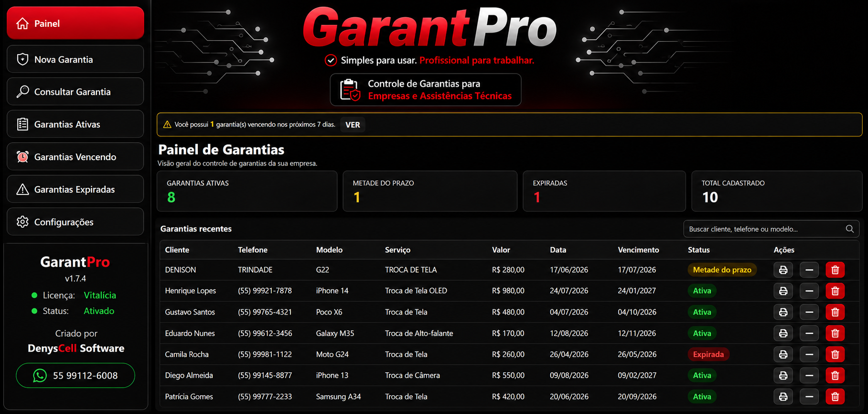Screen dimensions: 868x414
Task: Click the minus icon for Diego Almeida
Action: coord(809,375)
